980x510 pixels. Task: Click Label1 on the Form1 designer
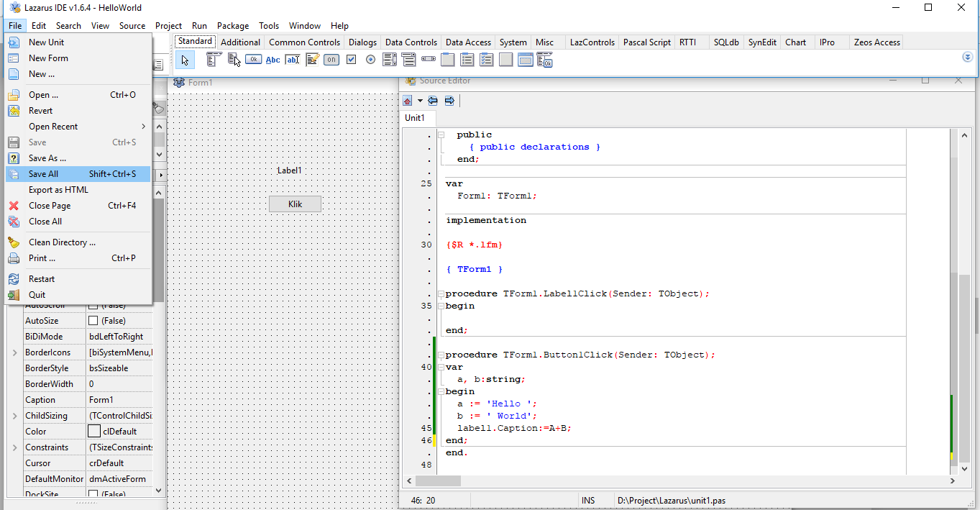[x=290, y=170]
